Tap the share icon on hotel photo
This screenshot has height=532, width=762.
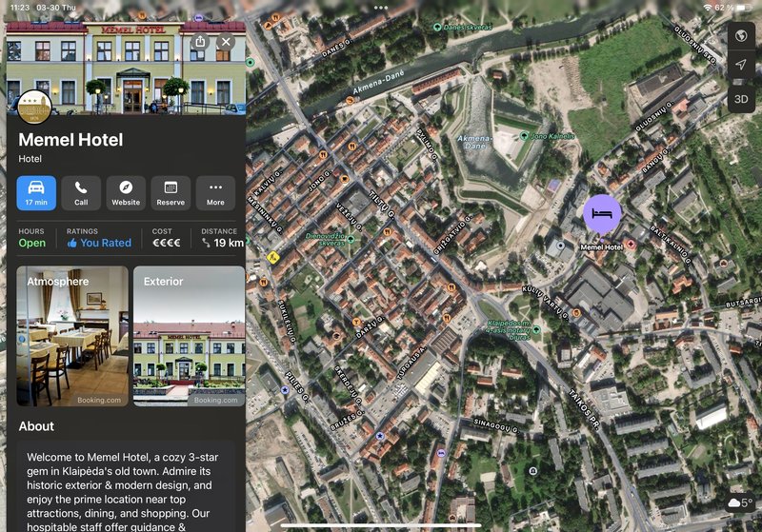click(199, 42)
